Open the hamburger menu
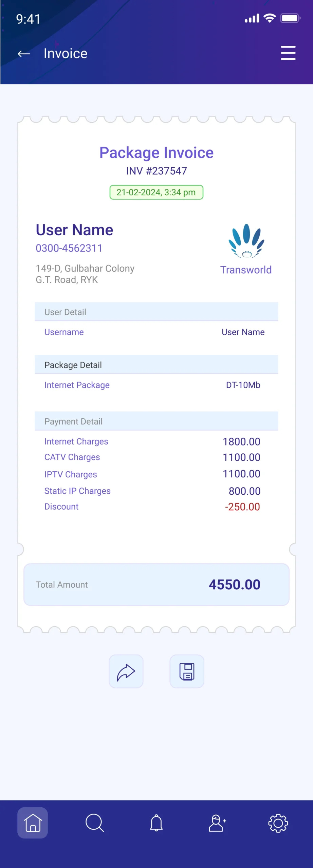Image resolution: width=313 pixels, height=868 pixels. coord(288,53)
